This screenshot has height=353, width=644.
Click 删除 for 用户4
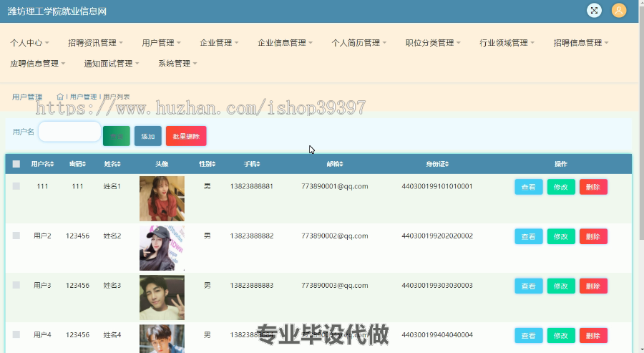tap(593, 336)
